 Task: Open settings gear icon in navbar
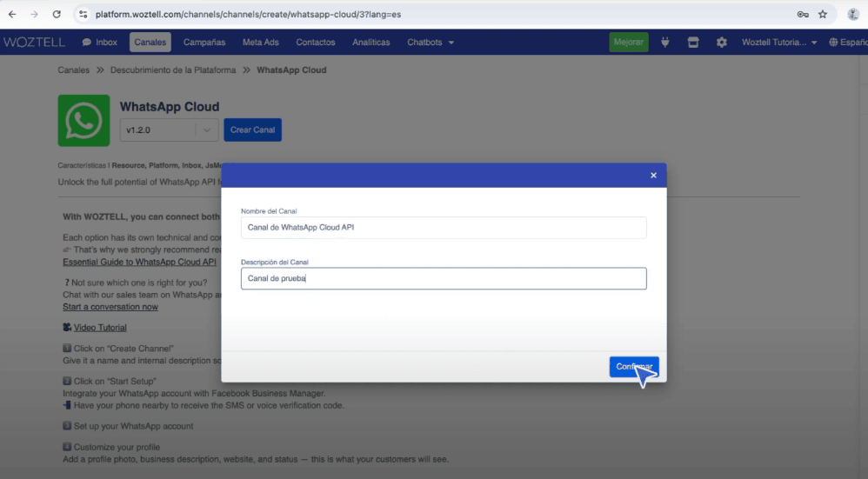pyautogui.click(x=721, y=42)
